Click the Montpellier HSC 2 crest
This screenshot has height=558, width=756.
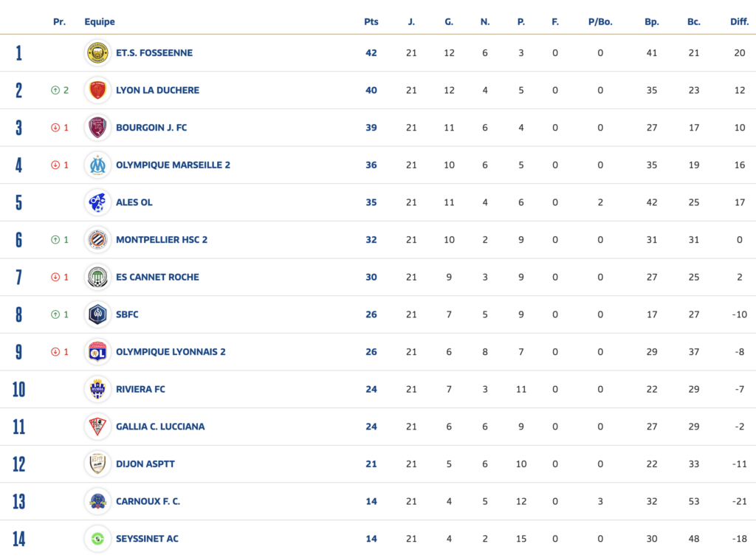97,240
